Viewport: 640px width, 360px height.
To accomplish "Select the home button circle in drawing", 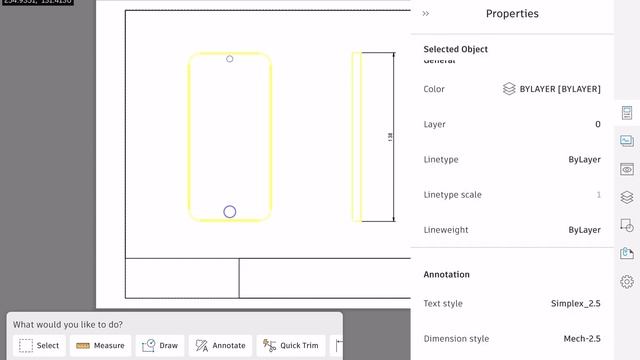I will click(x=230, y=211).
